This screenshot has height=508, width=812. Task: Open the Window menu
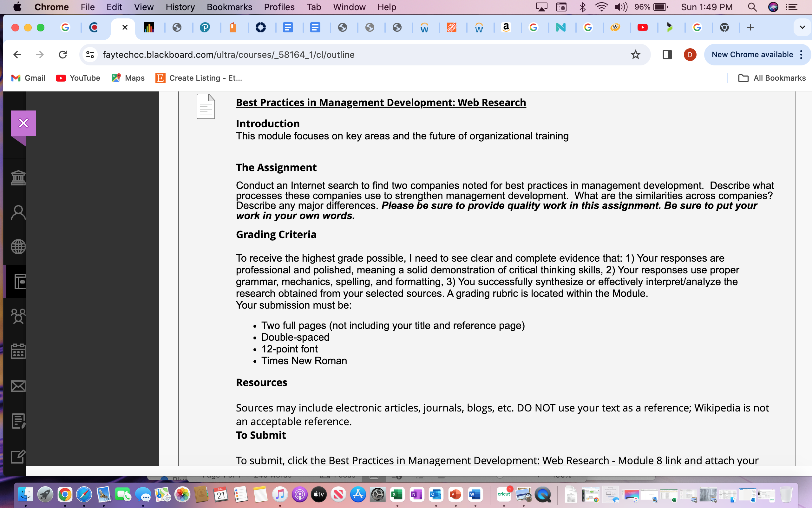[349, 7]
